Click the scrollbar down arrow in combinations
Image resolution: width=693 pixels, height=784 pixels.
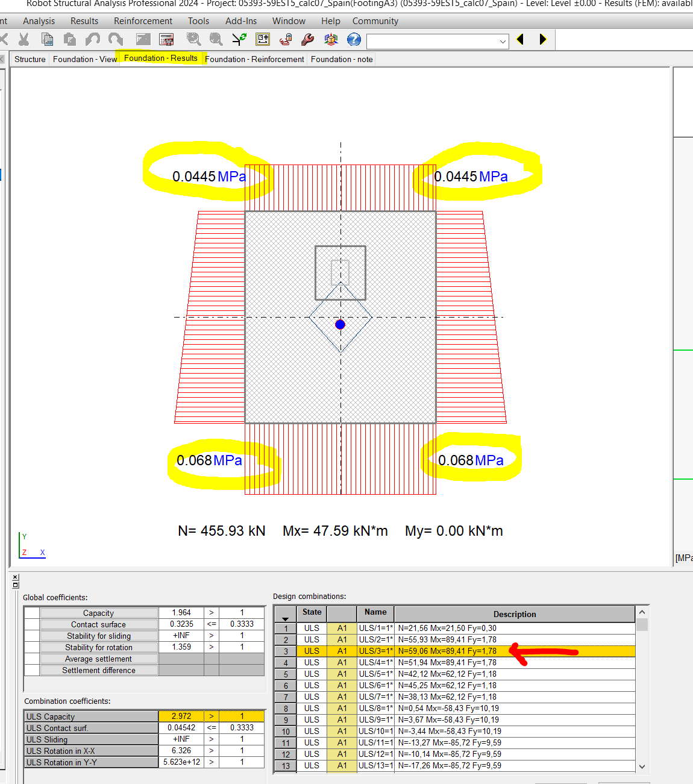642,767
